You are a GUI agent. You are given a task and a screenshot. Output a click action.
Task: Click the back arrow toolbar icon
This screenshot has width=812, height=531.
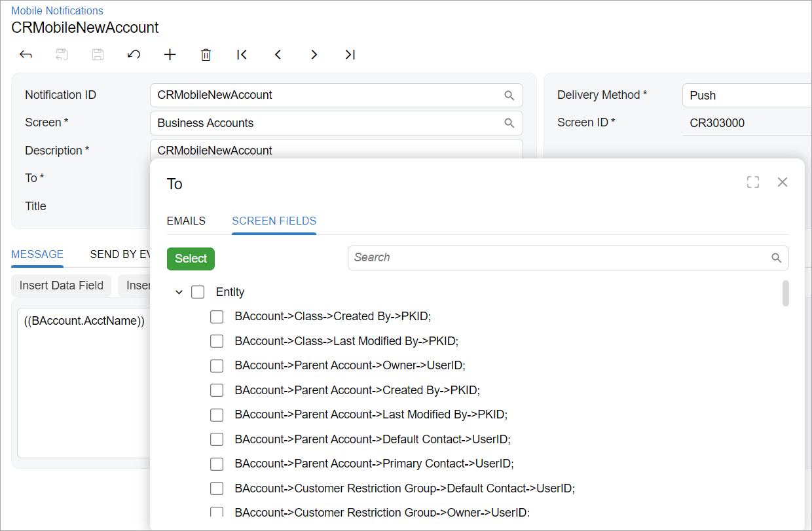click(26, 55)
